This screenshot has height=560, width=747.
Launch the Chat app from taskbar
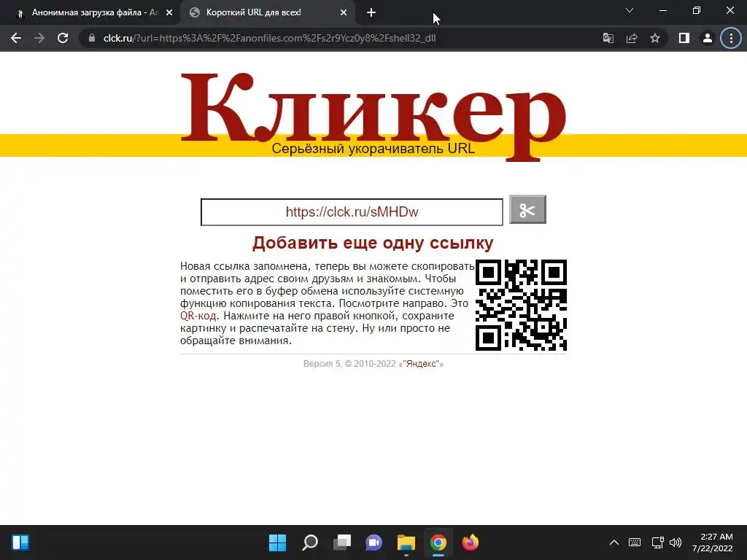374,542
